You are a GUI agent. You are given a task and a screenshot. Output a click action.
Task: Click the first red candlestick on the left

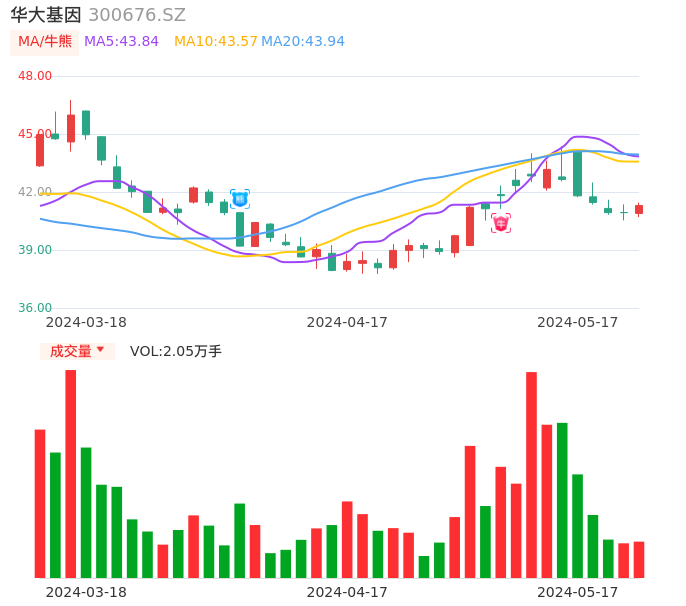tap(40, 150)
